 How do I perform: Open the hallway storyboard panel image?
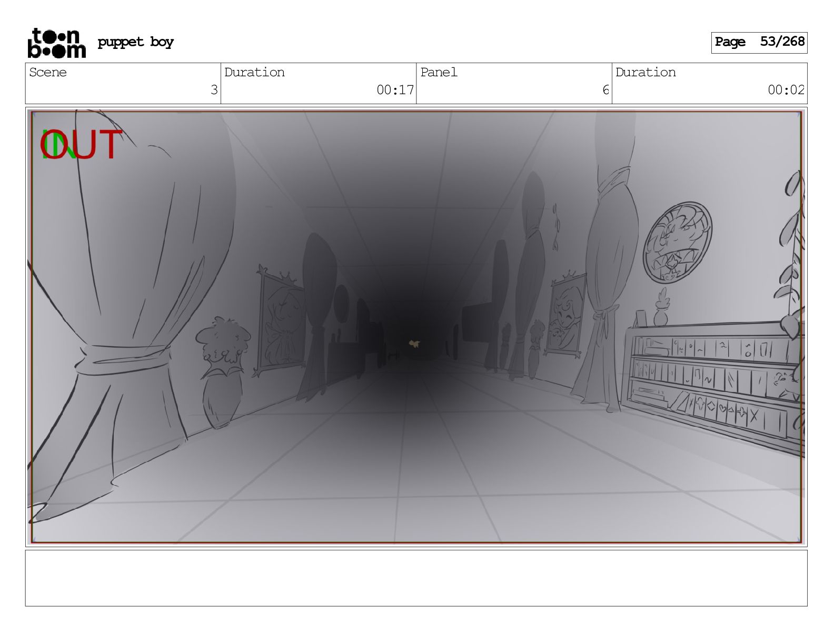click(416, 327)
